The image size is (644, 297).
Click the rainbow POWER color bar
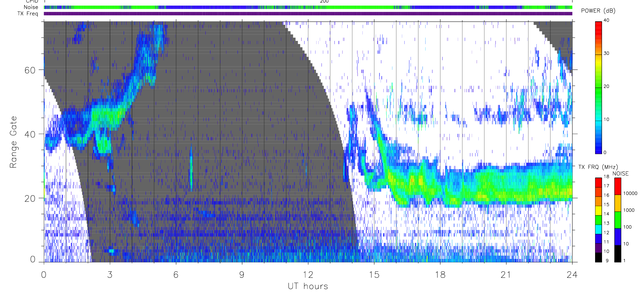tap(599, 88)
